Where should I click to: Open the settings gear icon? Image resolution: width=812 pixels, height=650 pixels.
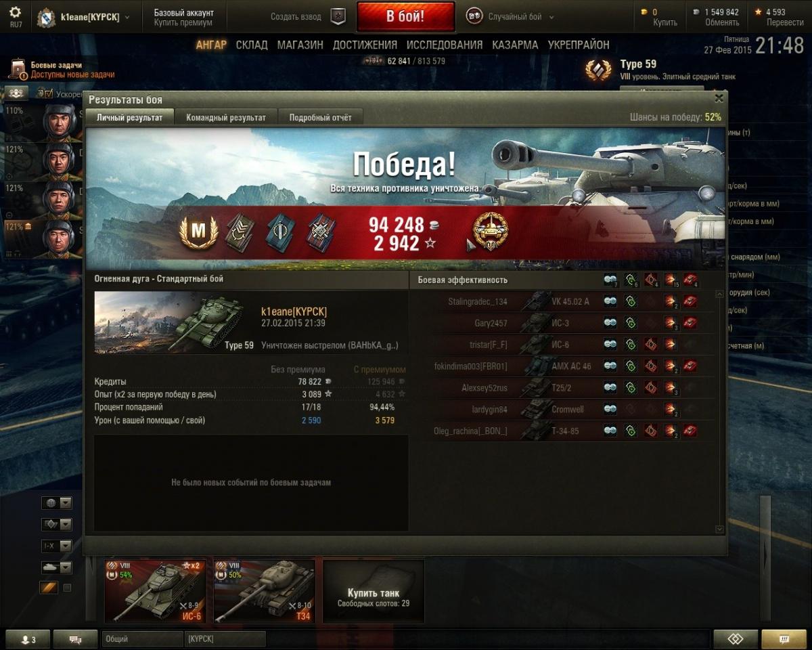(15, 12)
